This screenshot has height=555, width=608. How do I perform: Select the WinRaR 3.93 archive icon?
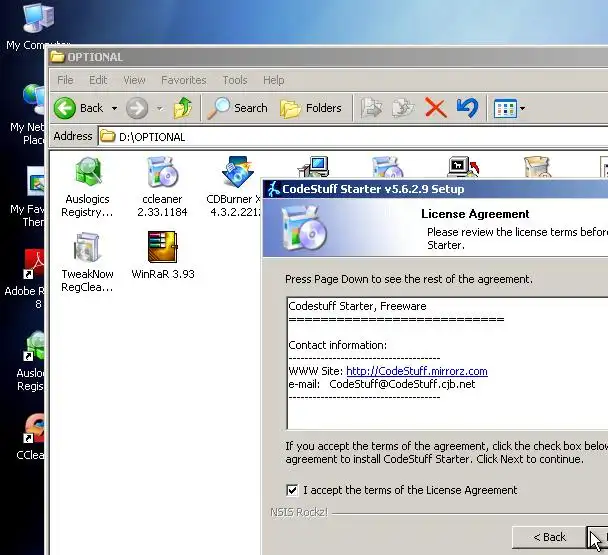point(162,247)
